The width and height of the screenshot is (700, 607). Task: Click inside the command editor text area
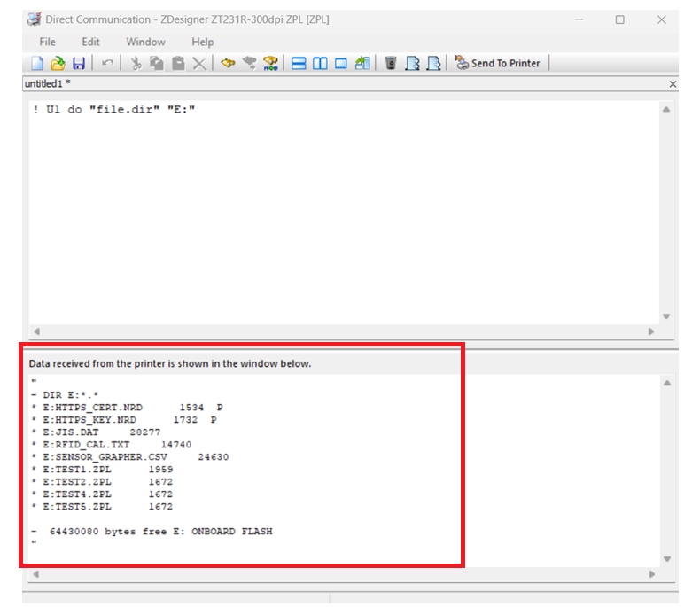click(x=337, y=213)
